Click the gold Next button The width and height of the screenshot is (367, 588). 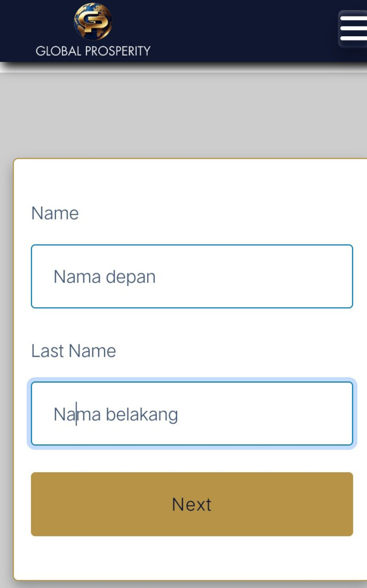coord(192,504)
